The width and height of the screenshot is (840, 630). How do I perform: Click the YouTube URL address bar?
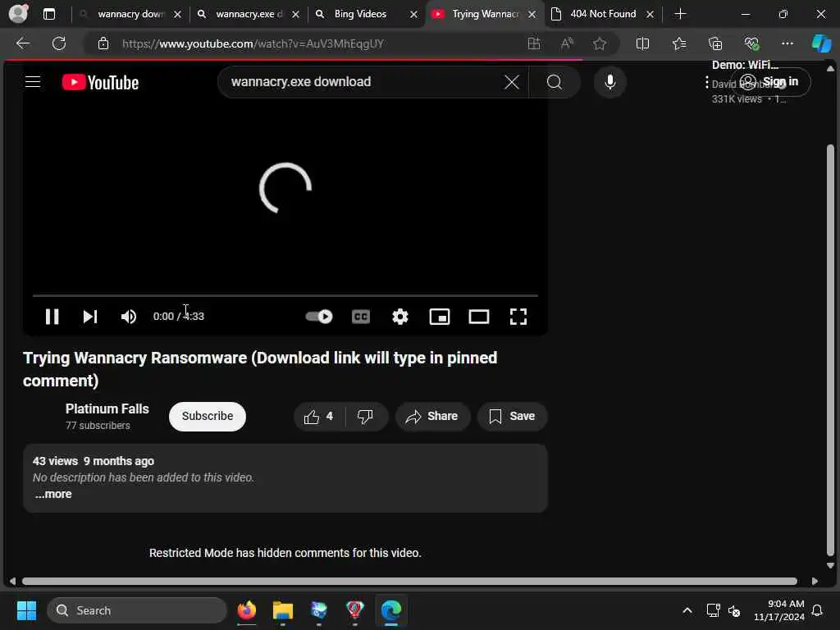click(253, 43)
